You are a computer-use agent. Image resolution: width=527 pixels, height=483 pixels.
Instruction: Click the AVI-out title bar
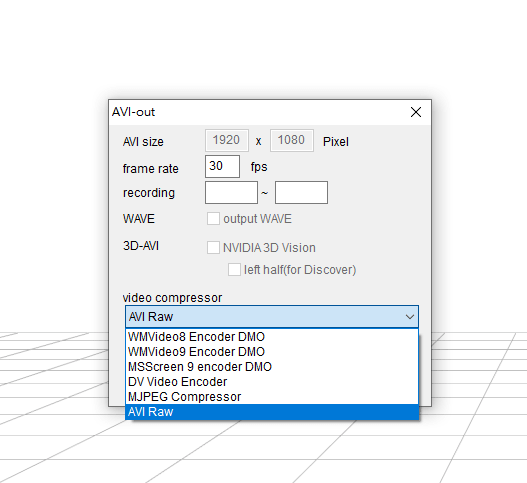[255, 112]
